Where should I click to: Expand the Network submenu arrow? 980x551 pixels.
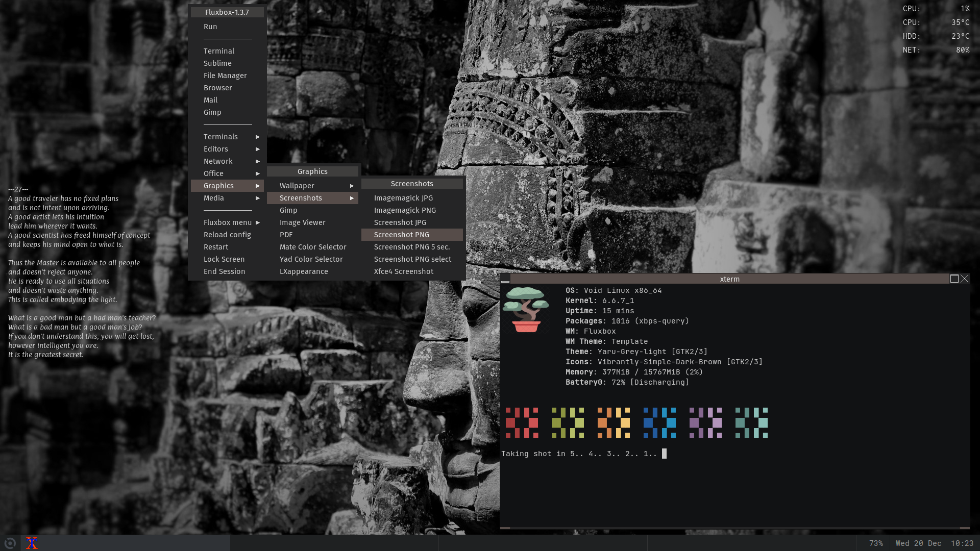[x=258, y=161]
